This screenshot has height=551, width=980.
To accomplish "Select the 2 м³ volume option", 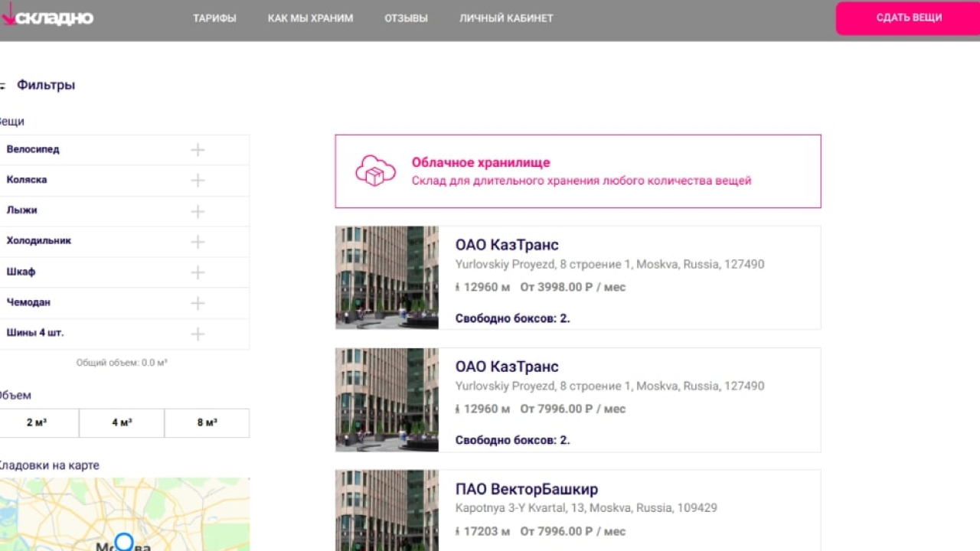I will tap(37, 422).
